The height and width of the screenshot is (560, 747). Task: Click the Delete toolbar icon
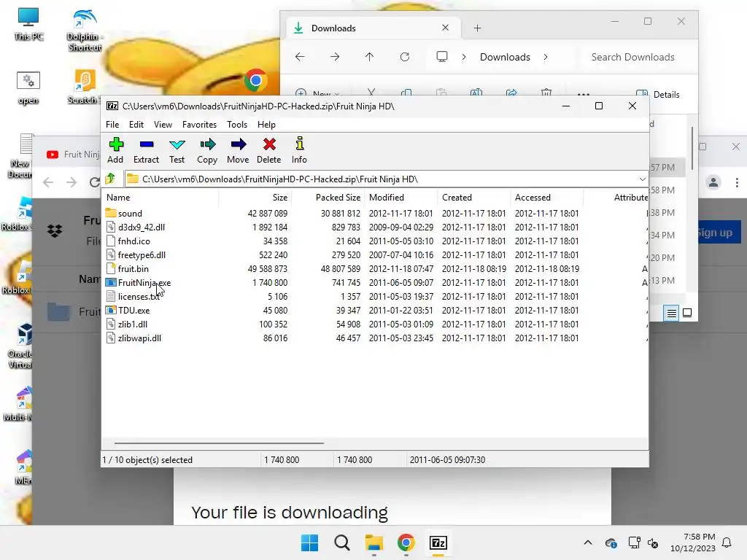pyautogui.click(x=268, y=150)
